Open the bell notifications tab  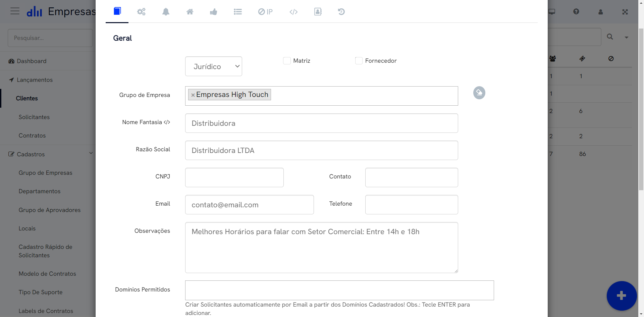[x=166, y=12]
